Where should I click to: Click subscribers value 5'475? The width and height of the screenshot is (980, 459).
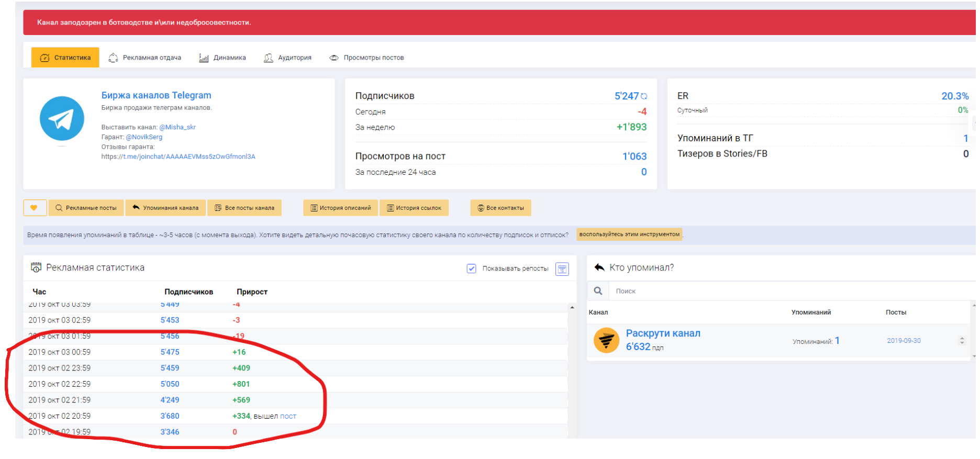click(170, 352)
